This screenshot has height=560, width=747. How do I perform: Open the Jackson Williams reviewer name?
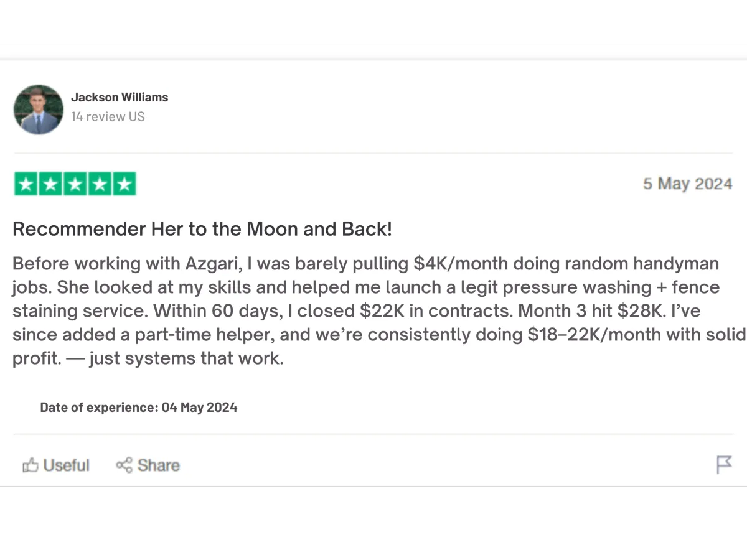[120, 97]
